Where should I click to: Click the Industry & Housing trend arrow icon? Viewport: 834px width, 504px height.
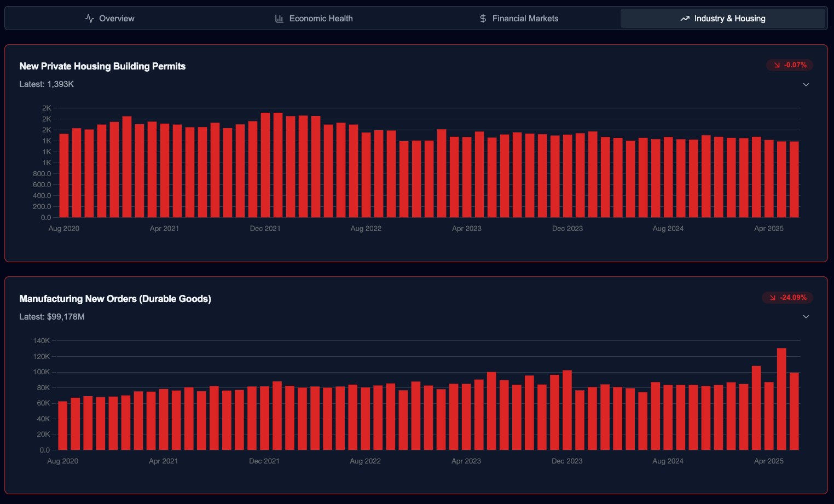pyautogui.click(x=685, y=19)
